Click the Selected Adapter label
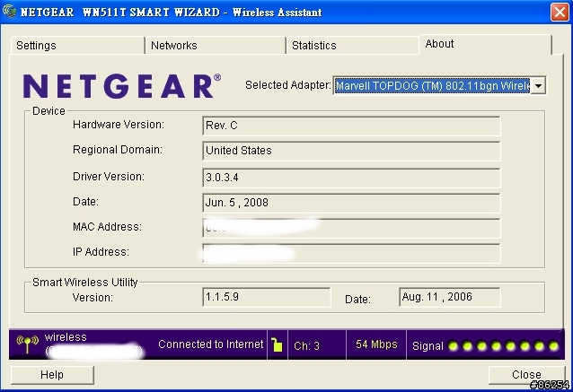The height and width of the screenshot is (392, 573). click(287, 85)
